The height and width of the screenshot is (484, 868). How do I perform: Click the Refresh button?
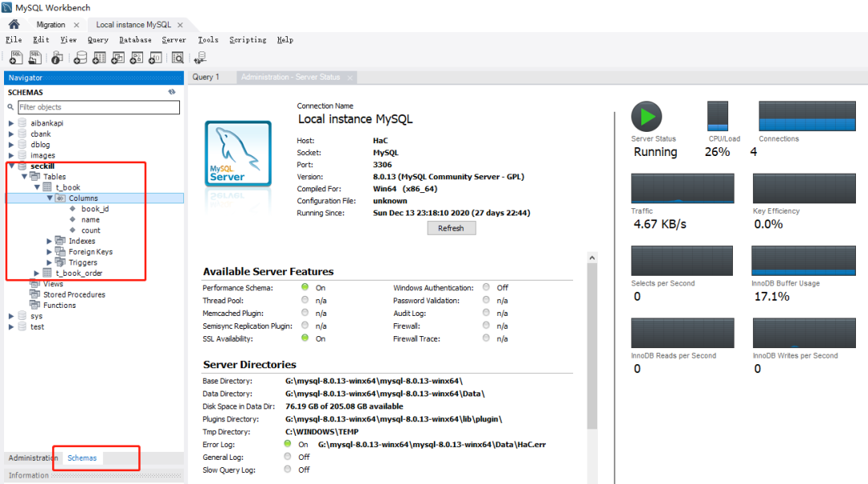click(451, 228)
